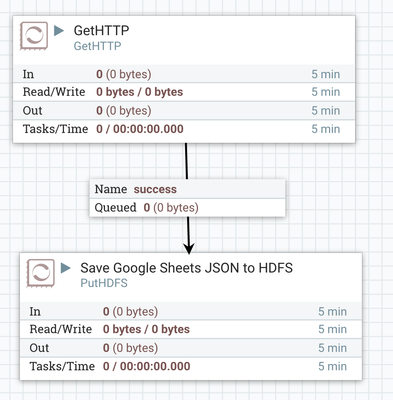Click the GetHTTP type subtitle

pos(97,46)
